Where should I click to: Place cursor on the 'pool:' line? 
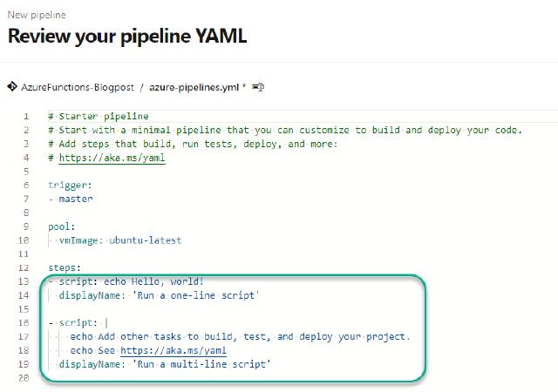(63, 226)
